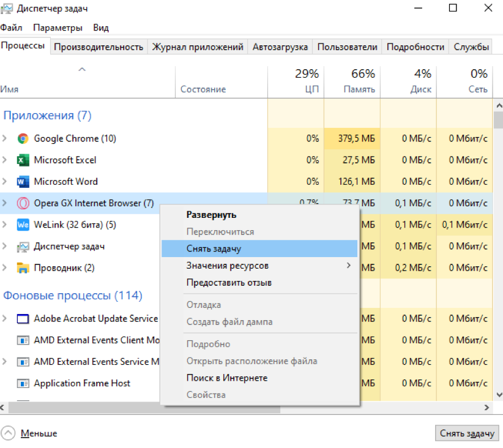Viewport: 503px width, 448px height.
Task: Switch to the Журнал приложений tab
Action: coord(198,47)
